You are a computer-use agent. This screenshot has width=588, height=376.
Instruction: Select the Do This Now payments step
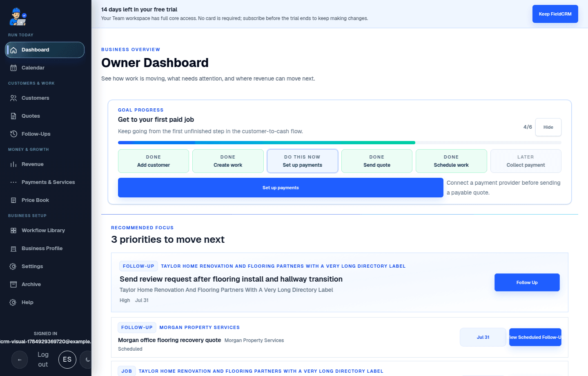pyautogui.click(x=302, y=161)
